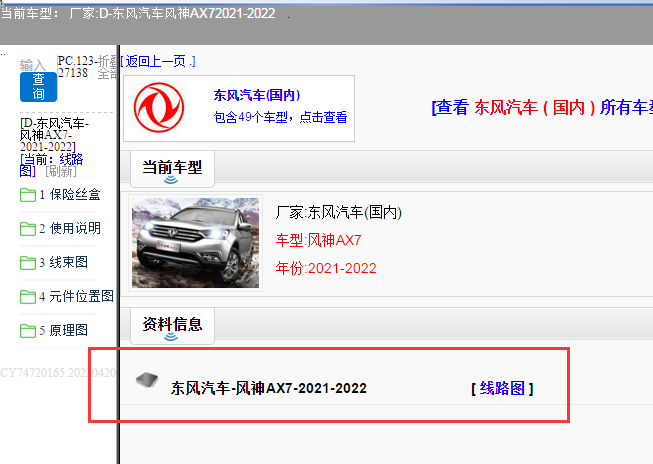Select the 当前车型 tab

click(x=172, y=169)
